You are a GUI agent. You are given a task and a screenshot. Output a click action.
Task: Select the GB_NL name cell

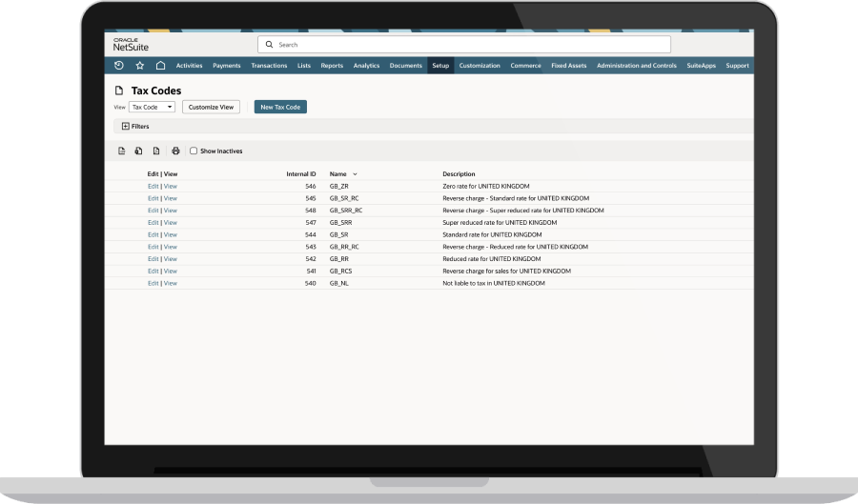pyautogui.click(x=338, y=283)
